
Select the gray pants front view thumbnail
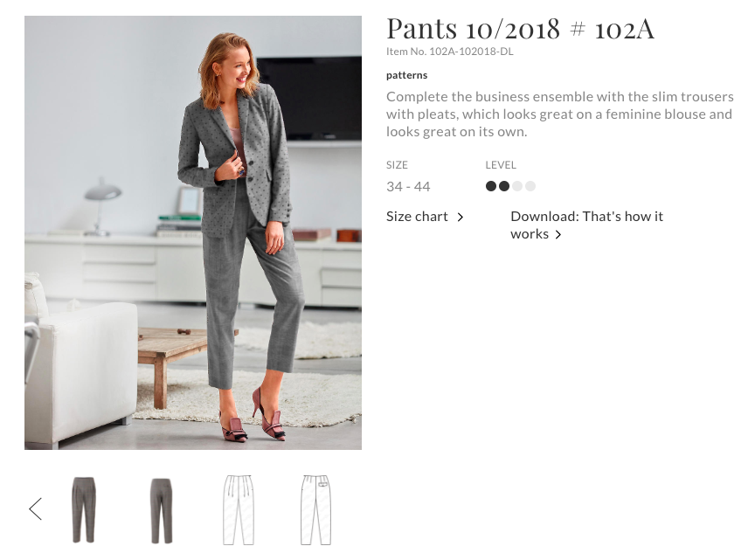coord(83,510)
